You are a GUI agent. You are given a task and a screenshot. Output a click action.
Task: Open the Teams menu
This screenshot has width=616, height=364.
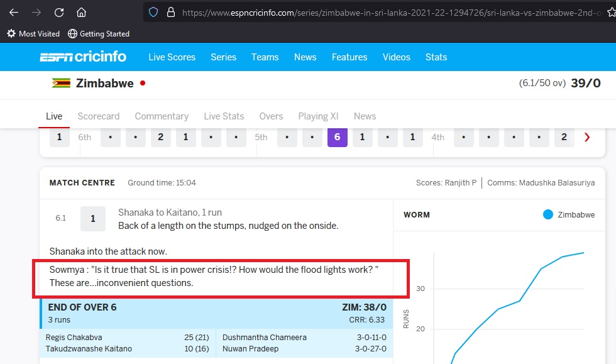click(265, 57)
